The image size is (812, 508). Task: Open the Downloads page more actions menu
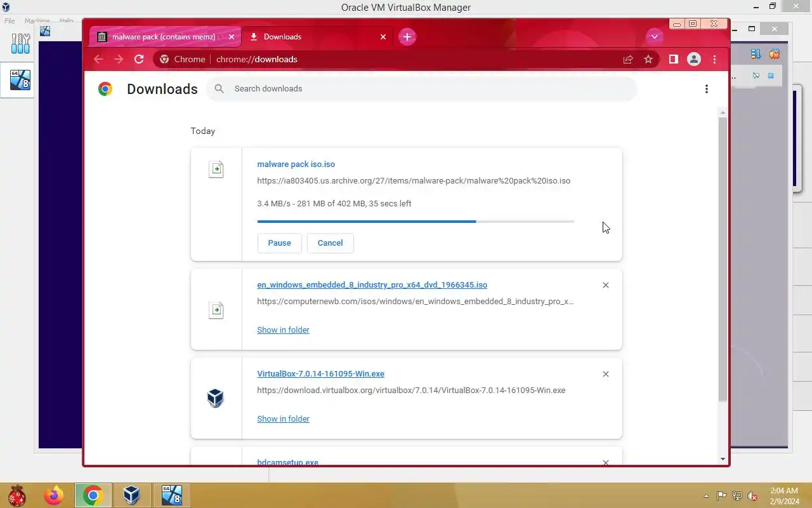(707, 89)
